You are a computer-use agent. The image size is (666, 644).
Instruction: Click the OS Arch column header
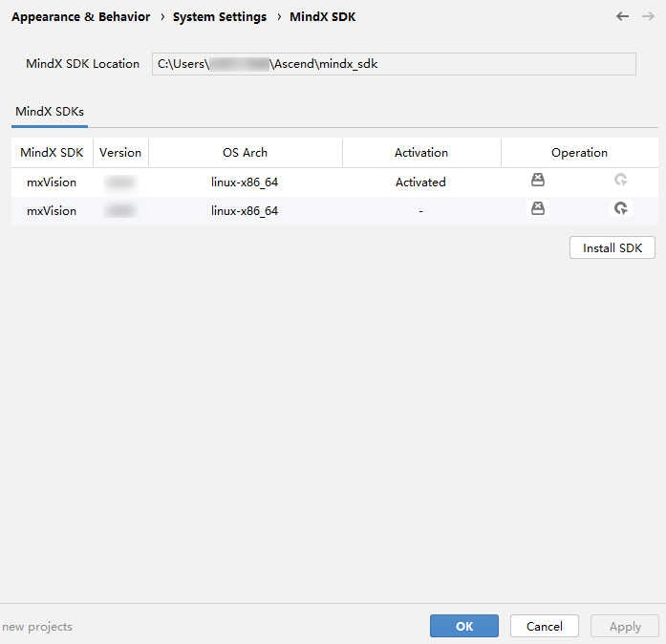(x=245, y=153)
